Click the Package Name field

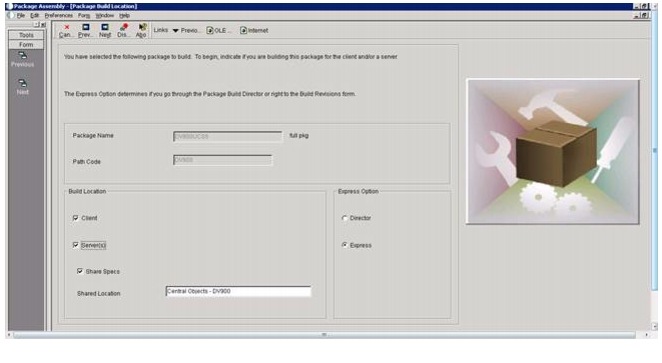(228, 136)
